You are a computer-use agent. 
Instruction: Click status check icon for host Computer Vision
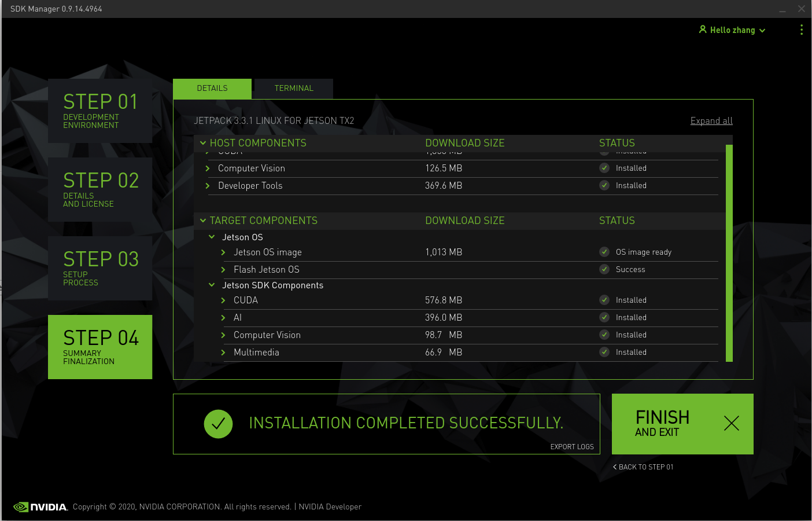pyautogui.click(x=604, y=168)
